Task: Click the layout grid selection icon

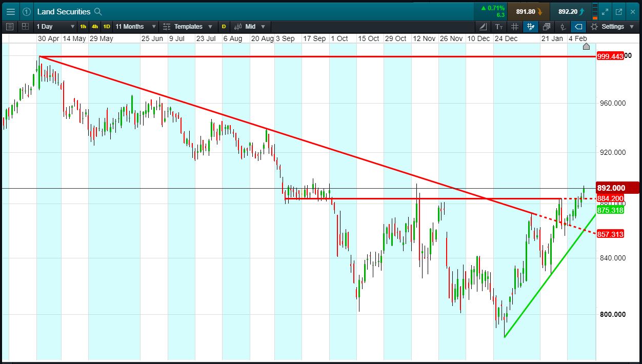Action: pos(25,26)
